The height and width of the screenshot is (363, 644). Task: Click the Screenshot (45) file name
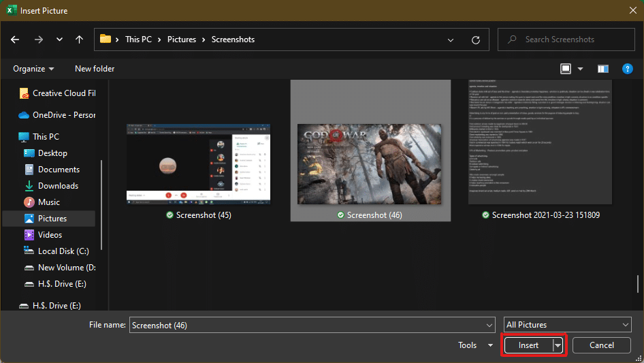204,215
